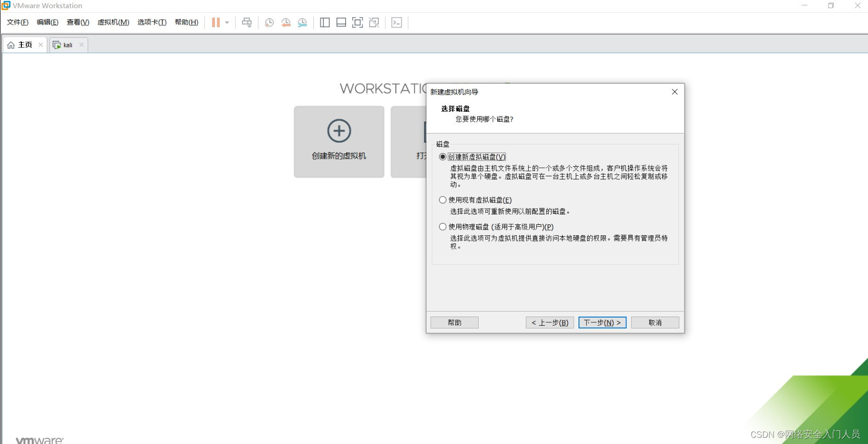Open the 编辑(E) menu

(48, 22)
